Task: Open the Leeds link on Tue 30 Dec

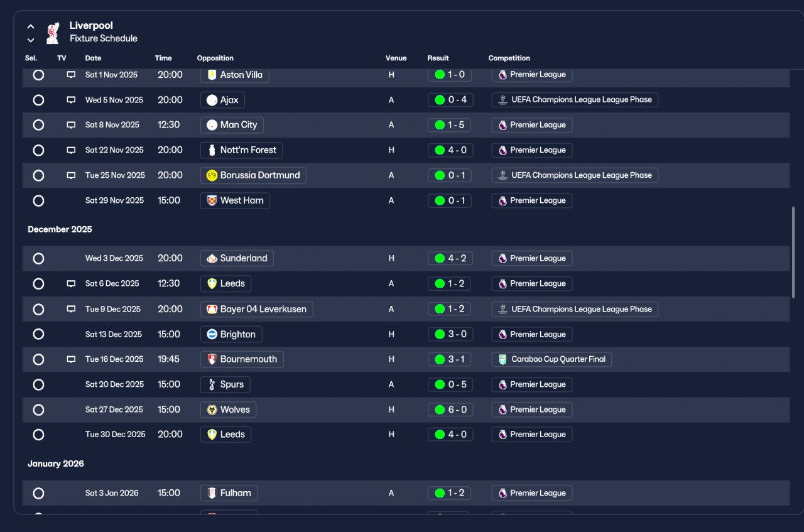Action: tap(225, 434)
